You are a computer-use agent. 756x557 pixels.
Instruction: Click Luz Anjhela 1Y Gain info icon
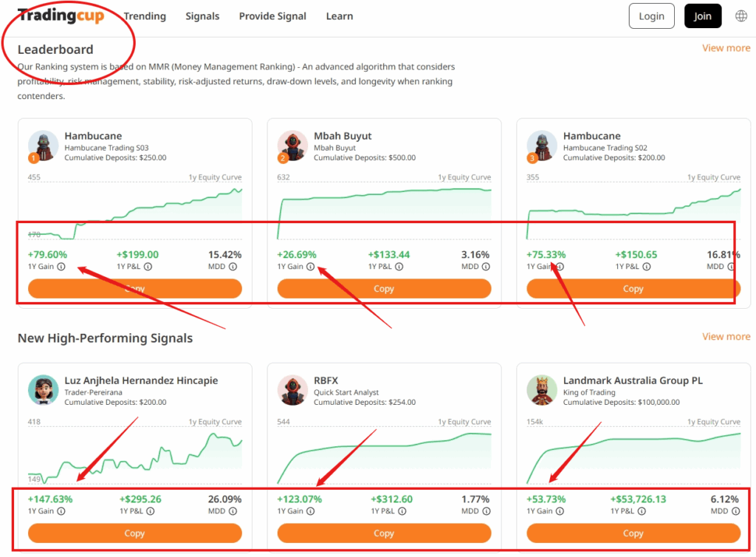tap(61, 511)
